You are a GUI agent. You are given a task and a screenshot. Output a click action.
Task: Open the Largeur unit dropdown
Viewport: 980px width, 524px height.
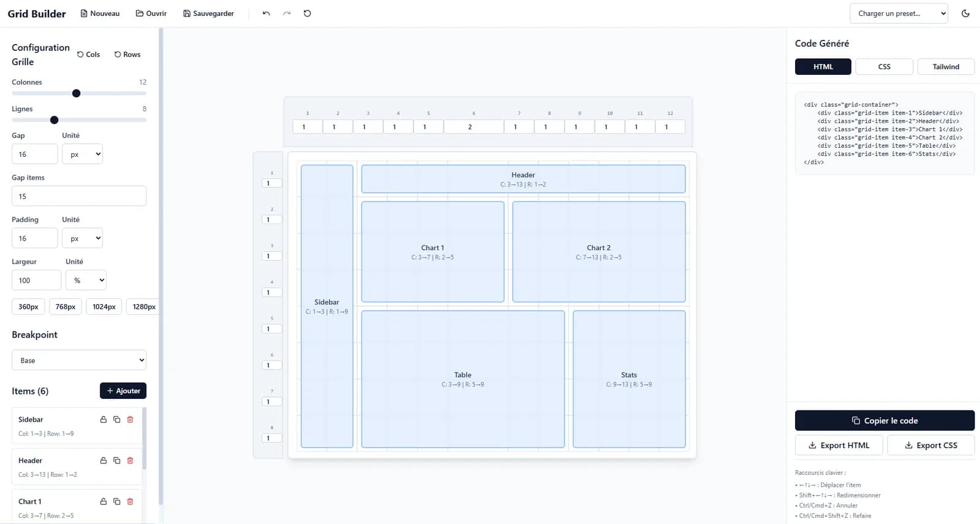coord(86,280)
